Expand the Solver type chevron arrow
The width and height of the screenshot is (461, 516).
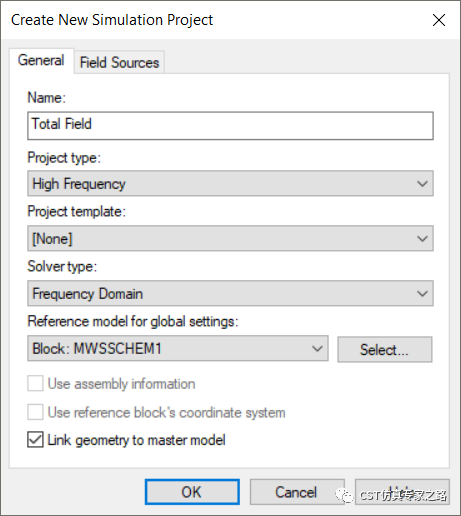[422, 293]
